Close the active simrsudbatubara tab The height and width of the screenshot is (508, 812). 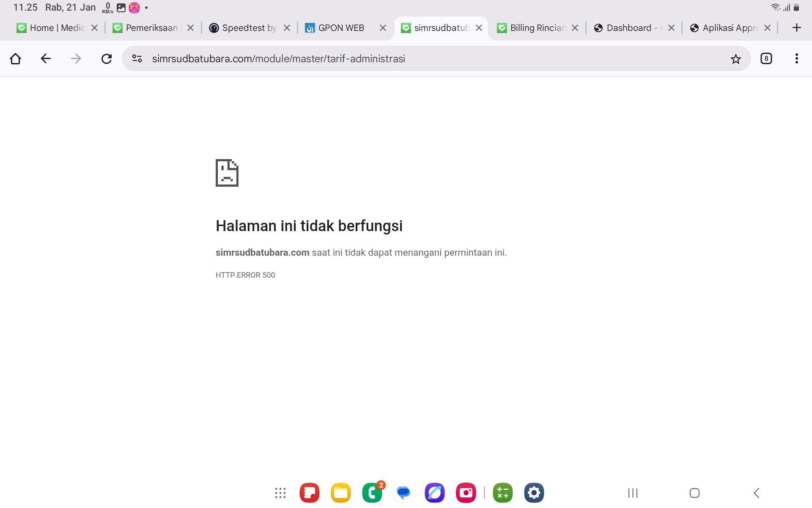click(479, 28)
